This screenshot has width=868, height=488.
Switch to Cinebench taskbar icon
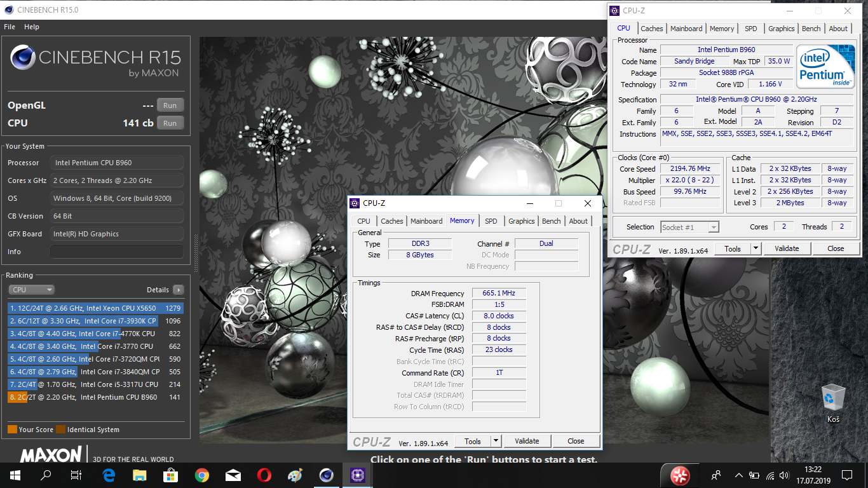point(327,475)
